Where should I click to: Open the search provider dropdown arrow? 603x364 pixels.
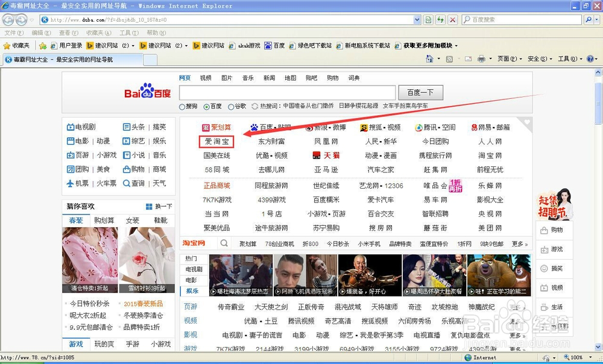[x=596, y=19]
